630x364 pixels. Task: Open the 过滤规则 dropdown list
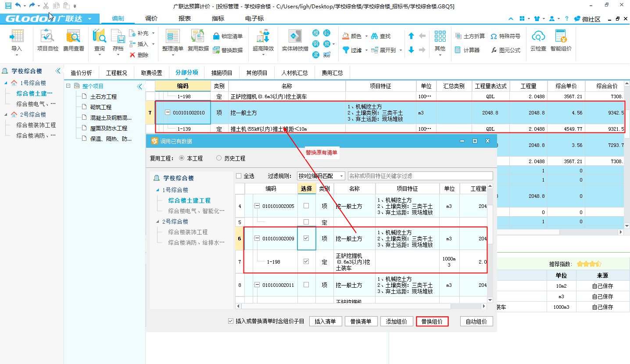pyautogui.click(x=321, y=176)
